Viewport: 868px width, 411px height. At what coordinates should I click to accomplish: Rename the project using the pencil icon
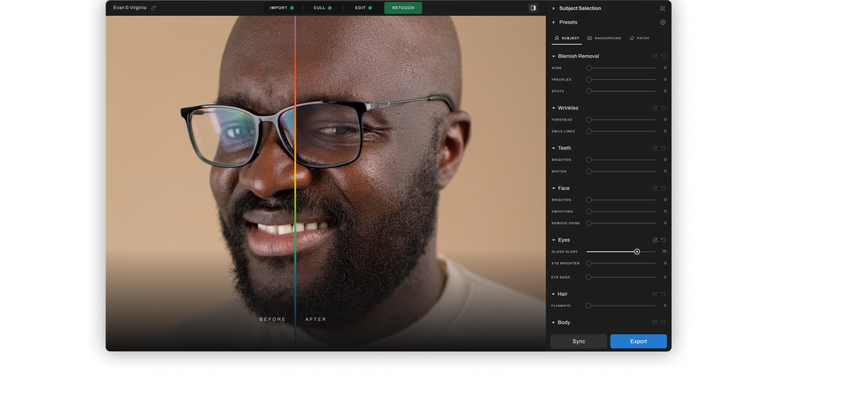pos(153,7)
